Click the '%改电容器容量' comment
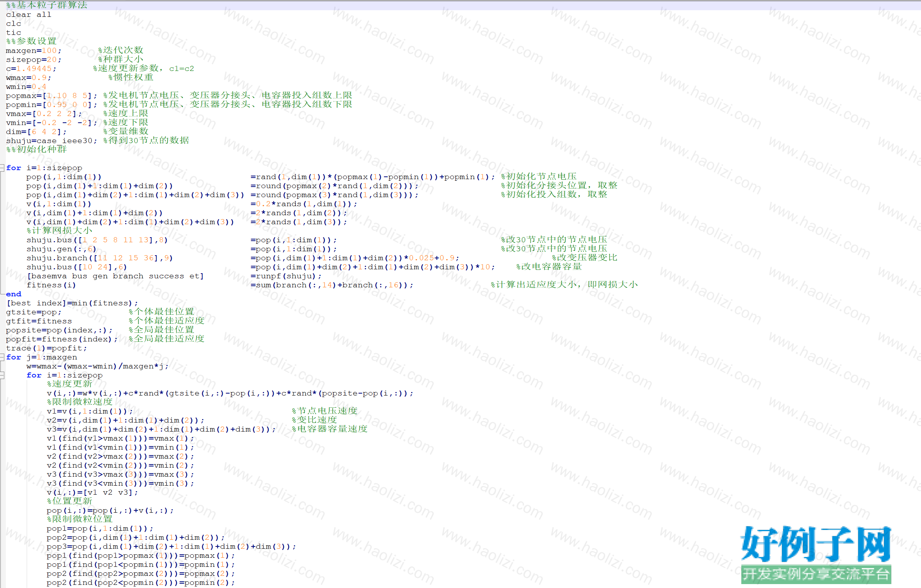Screen dimensions: 921x588 [x=549, y=267]
